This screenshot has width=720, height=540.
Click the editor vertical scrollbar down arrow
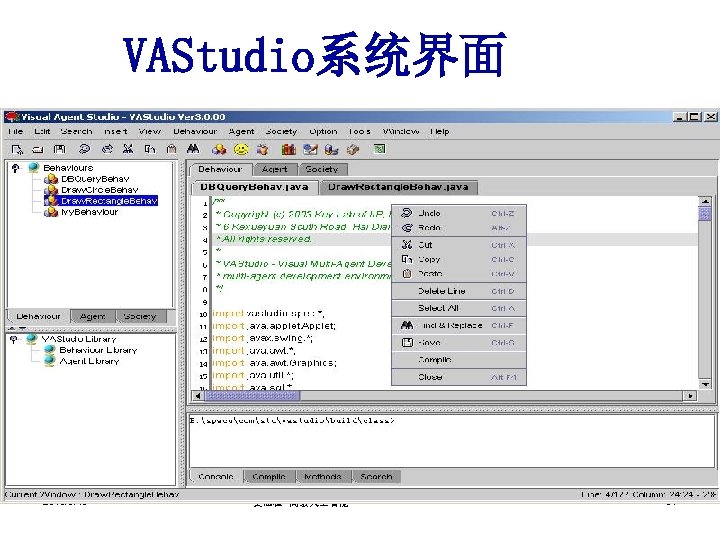[705, 384]
